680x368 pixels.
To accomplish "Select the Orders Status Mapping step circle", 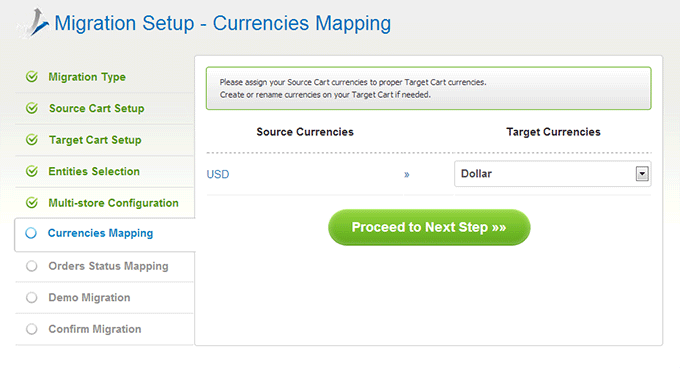I will 32,266.
